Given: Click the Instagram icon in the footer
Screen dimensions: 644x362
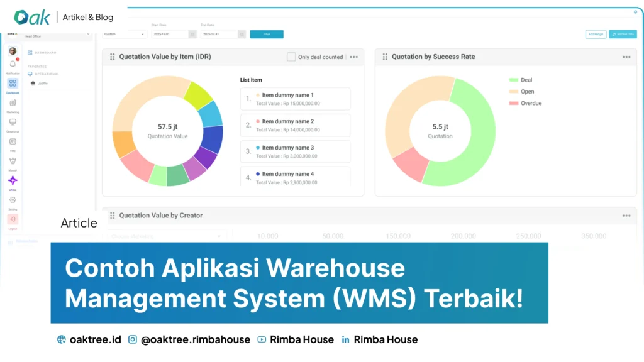Looking at the screenshot, I should [132, 339].
